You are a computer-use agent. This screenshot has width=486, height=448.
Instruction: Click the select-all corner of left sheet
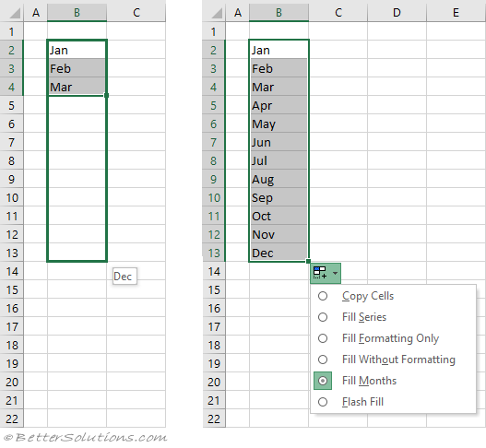tap(12, 12)
